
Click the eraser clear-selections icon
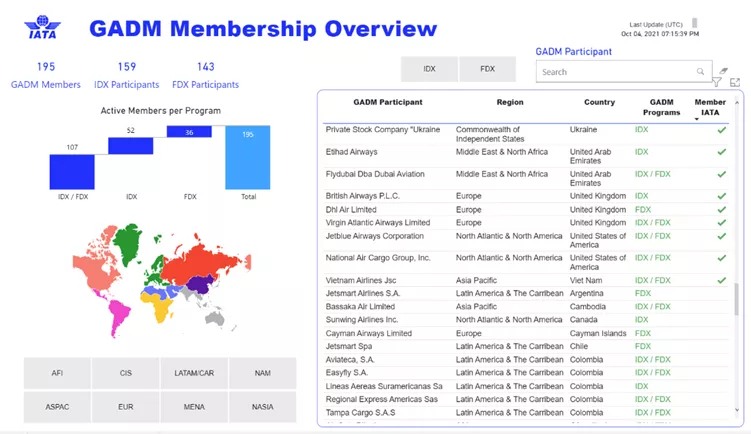[723, 71]
